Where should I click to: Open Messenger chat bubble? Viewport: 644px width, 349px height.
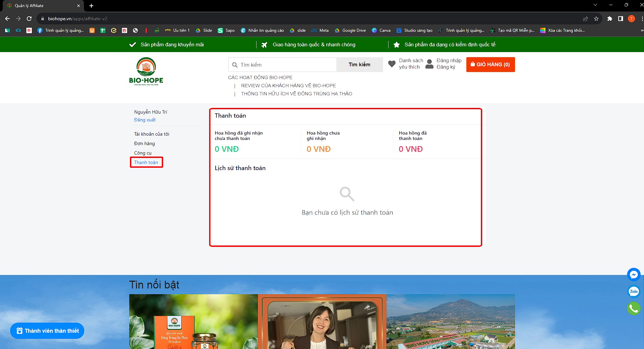634,275
